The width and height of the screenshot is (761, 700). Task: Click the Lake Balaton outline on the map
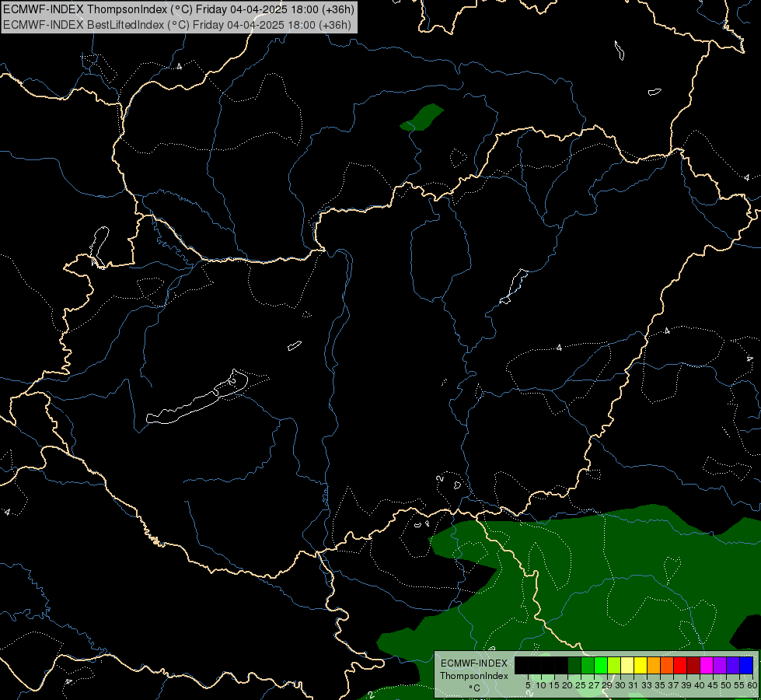coord(197,397)
